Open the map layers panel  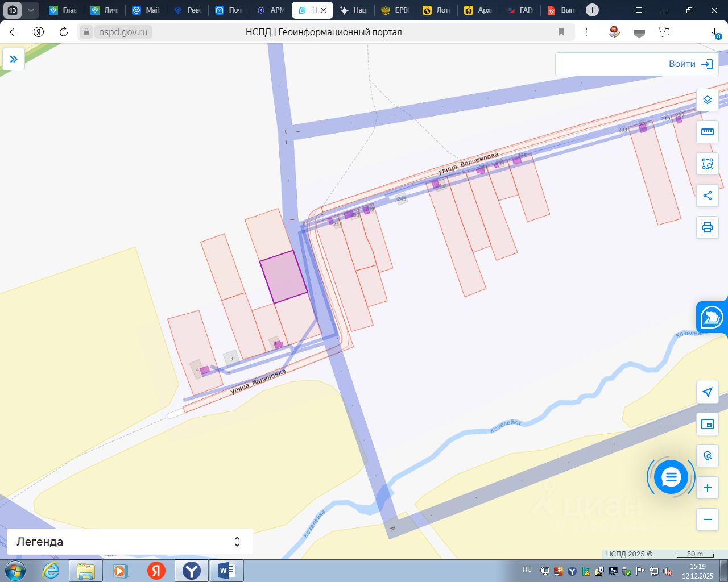tap(708, 100)
